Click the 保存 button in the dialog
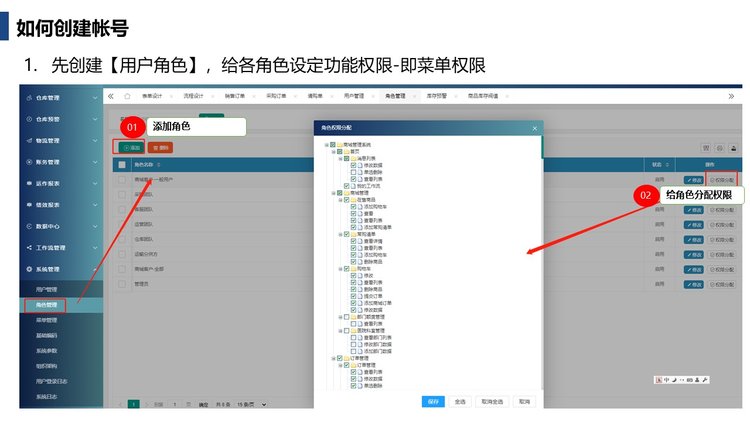 click(432, 401)
